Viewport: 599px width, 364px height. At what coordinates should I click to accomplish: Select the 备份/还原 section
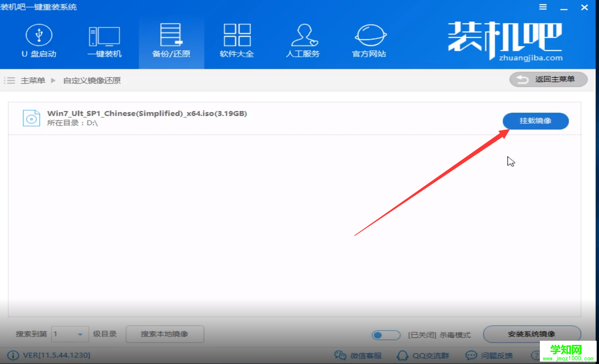[171, 42]
